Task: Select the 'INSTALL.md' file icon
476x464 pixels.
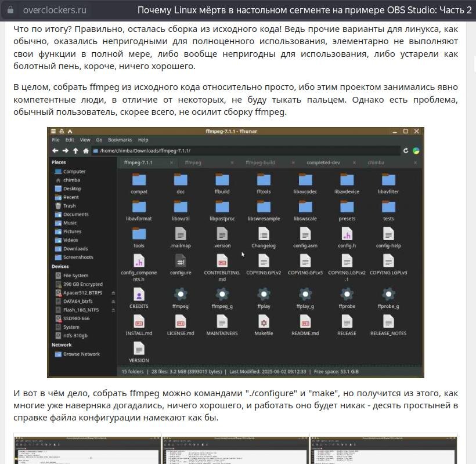Action: [x=139, y=322]
